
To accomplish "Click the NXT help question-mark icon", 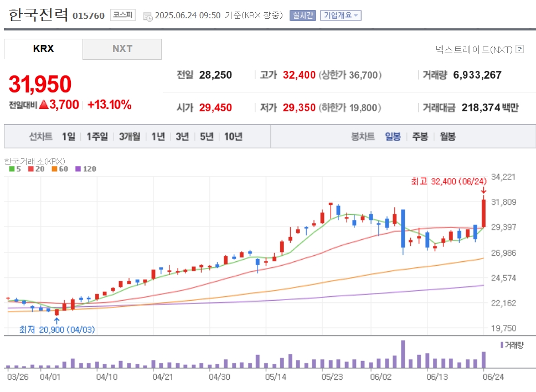I will point(519,49).
